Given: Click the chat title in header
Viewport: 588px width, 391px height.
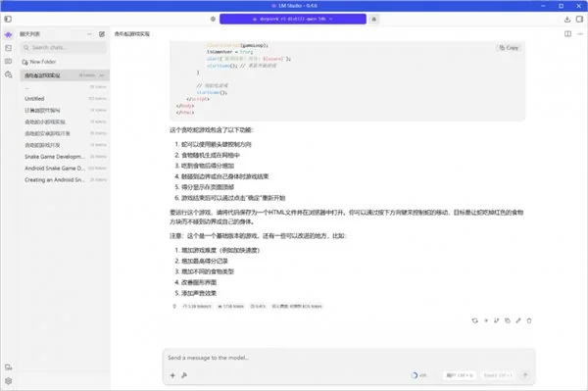Looking at the screenshot, I should (x=132, y=34).
